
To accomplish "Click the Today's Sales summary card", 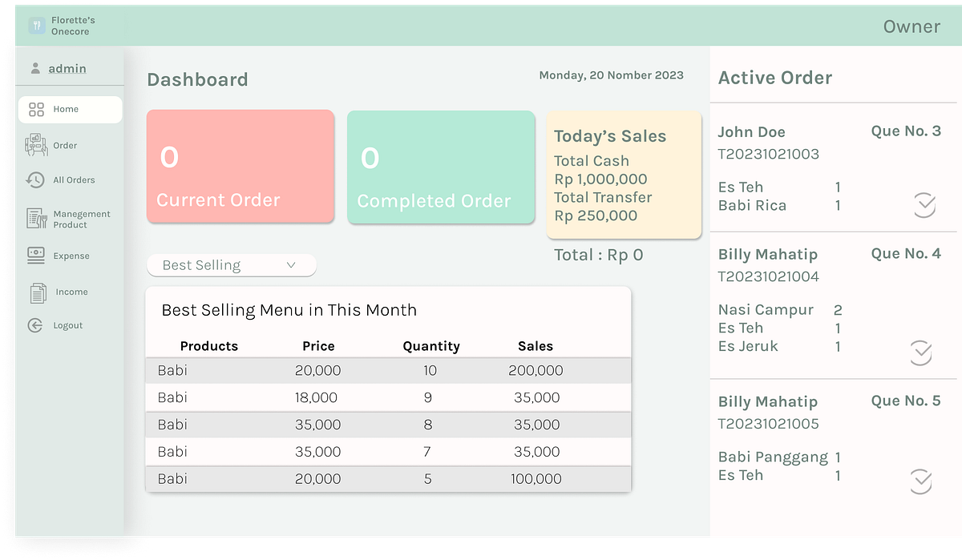I will [x=624, y=174].
